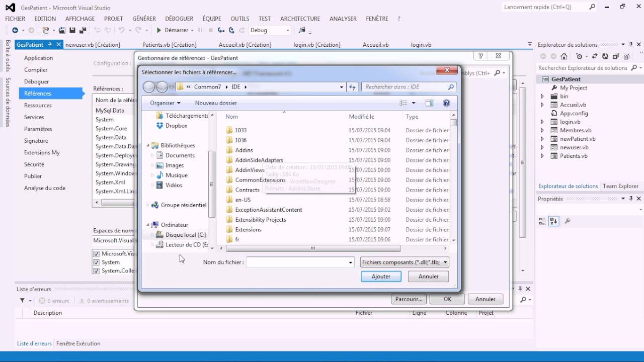644x362 pixels.
Task: Click the Sync with Active Document icon
Action: [x=595, y=56]
